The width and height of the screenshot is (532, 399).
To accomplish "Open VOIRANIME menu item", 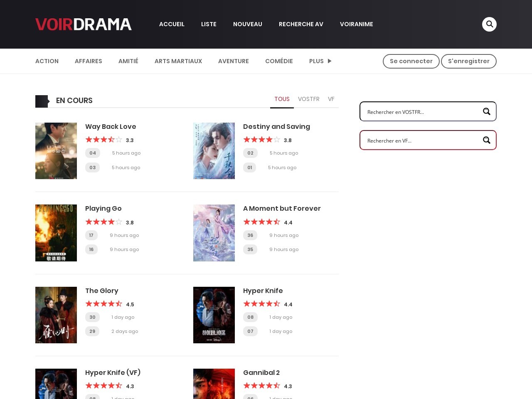I will tap(357, 24).
